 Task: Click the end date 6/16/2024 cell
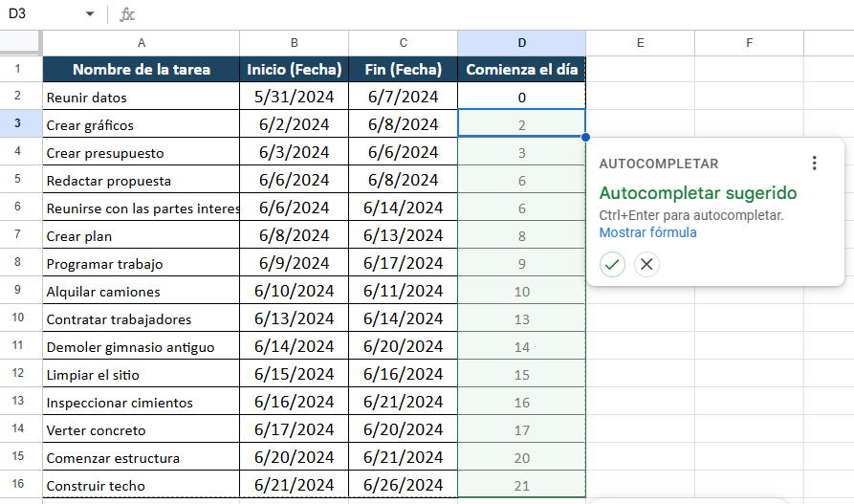click(x=403, y=374)
